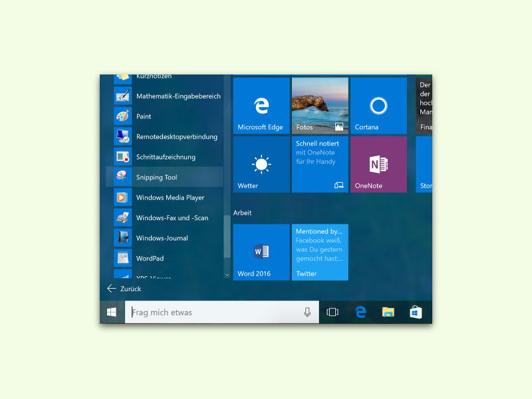Launch WordPad from its icon

122,258
